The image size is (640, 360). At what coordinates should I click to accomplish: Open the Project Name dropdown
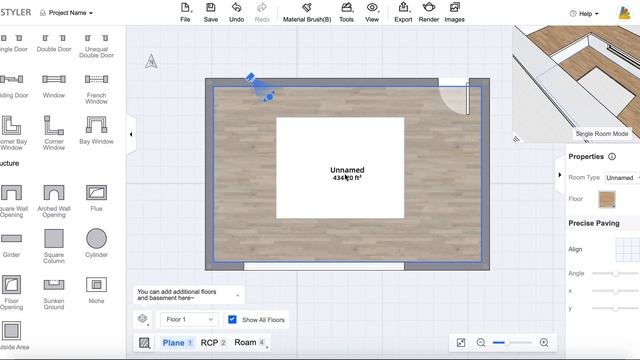click(66, 13)
